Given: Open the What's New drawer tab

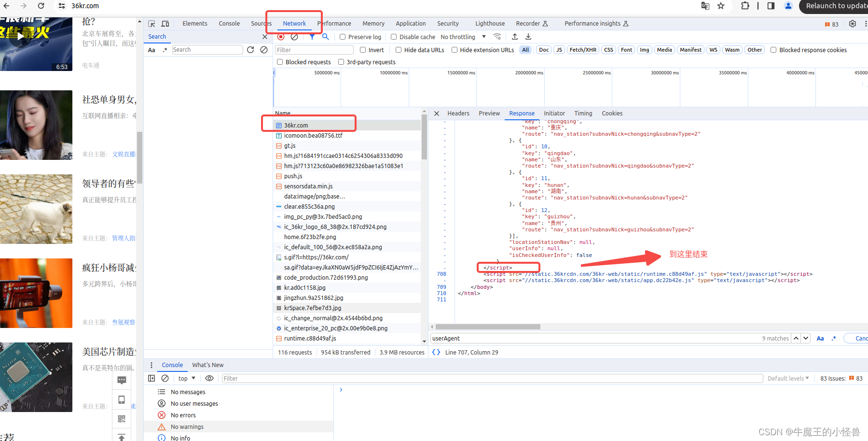Looking at the screenshot, I should pyautogui.click(x=208, y=365).
